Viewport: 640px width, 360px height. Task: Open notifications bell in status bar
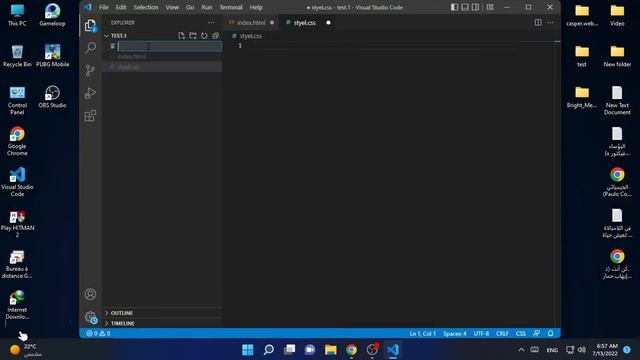tap(550, 333)
